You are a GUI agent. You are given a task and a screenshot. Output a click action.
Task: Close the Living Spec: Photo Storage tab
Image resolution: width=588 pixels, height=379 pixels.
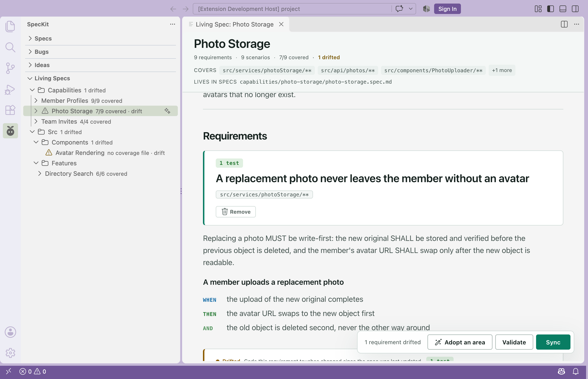pos(281,24)
